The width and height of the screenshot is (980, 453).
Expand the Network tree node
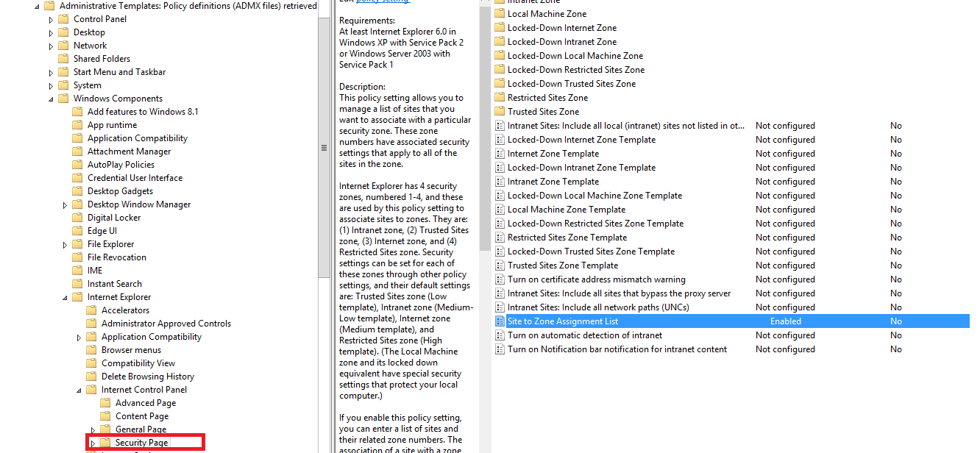tap(52, 46)
